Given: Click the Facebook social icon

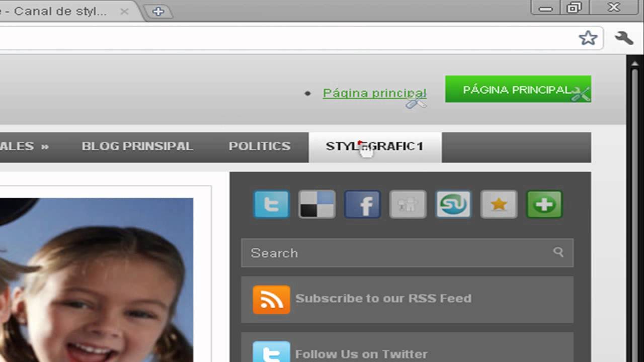Looking at the screenshot, I should pos(362,204).
